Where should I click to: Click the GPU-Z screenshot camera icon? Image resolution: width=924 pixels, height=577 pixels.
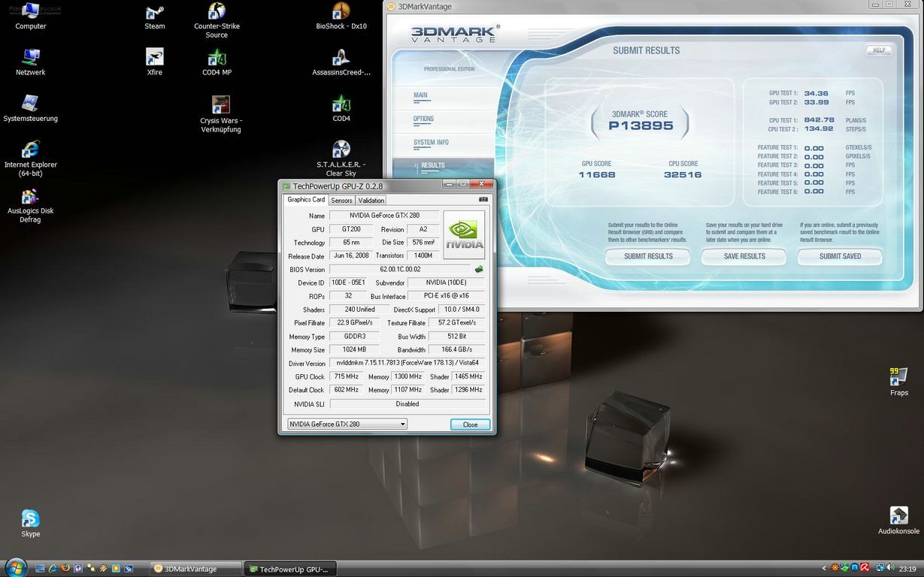(x=483, y=200)
